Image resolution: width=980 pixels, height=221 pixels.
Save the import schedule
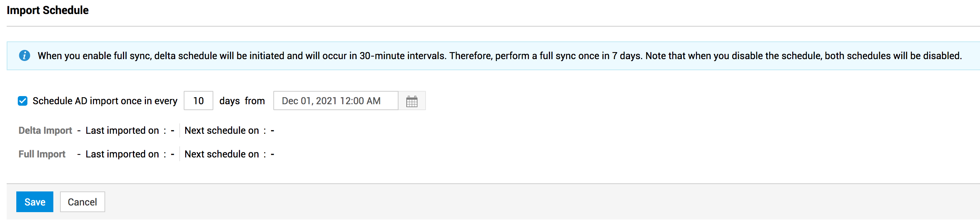coord(34,202)
